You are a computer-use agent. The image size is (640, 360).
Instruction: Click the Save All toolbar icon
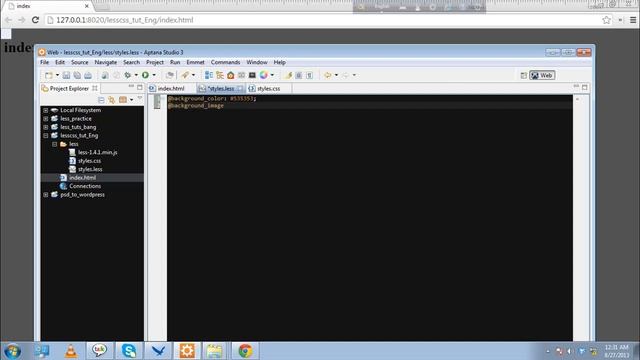[x=77, y=76]
